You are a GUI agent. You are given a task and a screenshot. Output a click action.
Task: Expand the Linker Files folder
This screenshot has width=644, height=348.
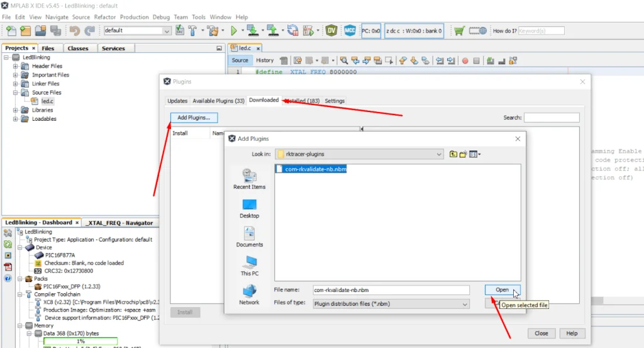pos(15,84)
